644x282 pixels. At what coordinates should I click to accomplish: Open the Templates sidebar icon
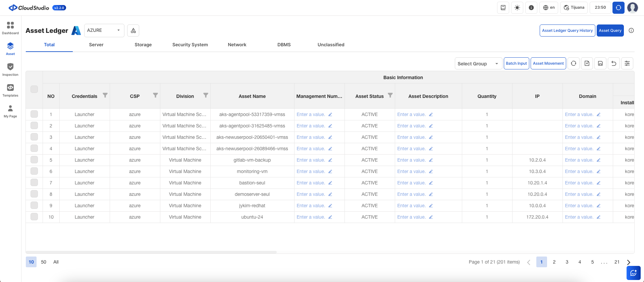pyautogui.click(x=10, y=91)
